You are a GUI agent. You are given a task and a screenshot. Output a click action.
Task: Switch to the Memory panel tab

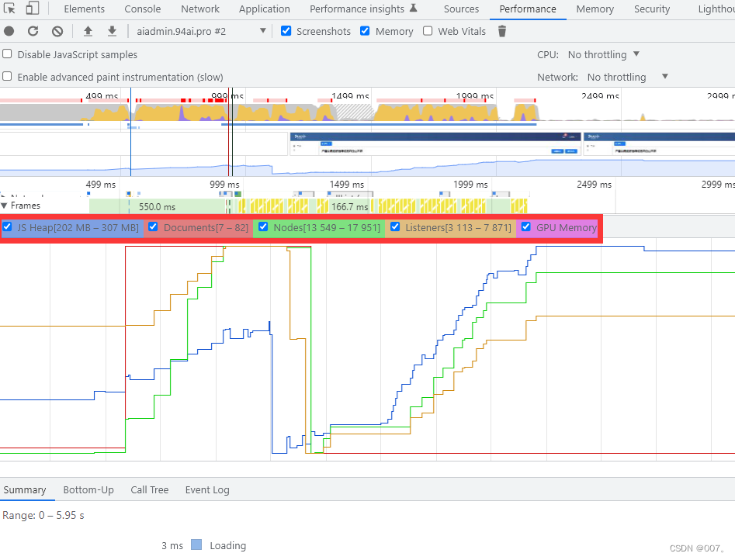tap(595, 9)
